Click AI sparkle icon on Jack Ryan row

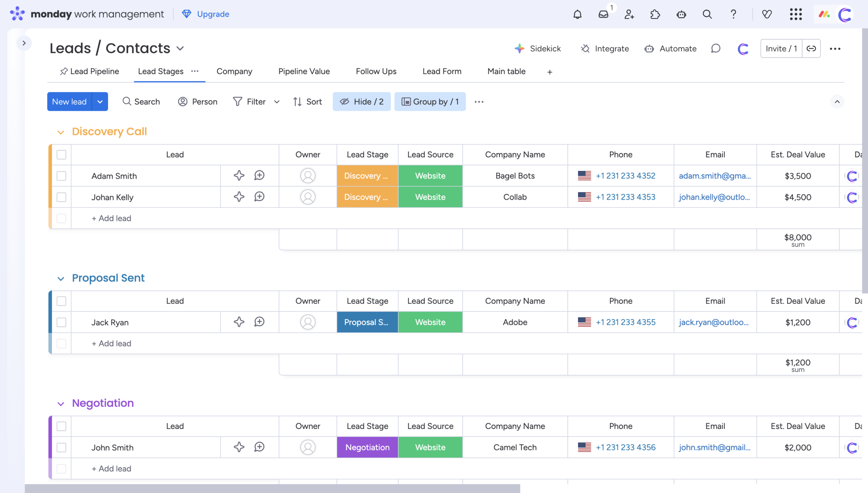pyautogui.click(x=239, y=322)
